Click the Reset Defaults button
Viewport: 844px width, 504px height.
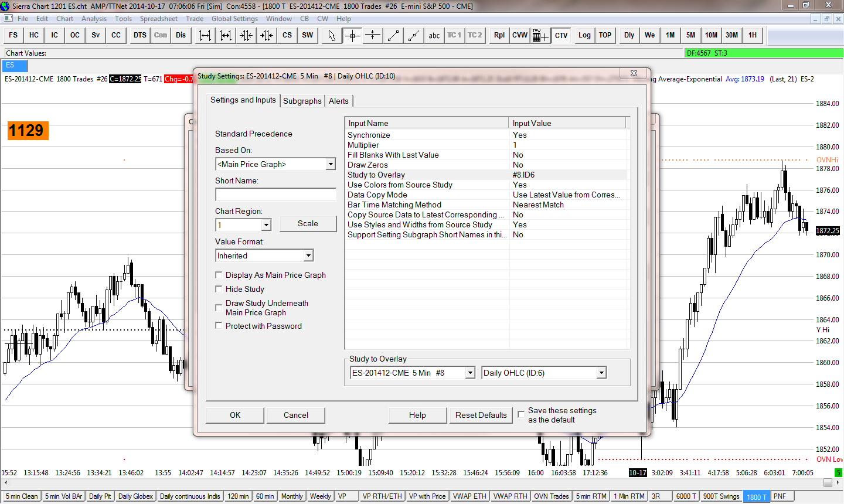481,415
